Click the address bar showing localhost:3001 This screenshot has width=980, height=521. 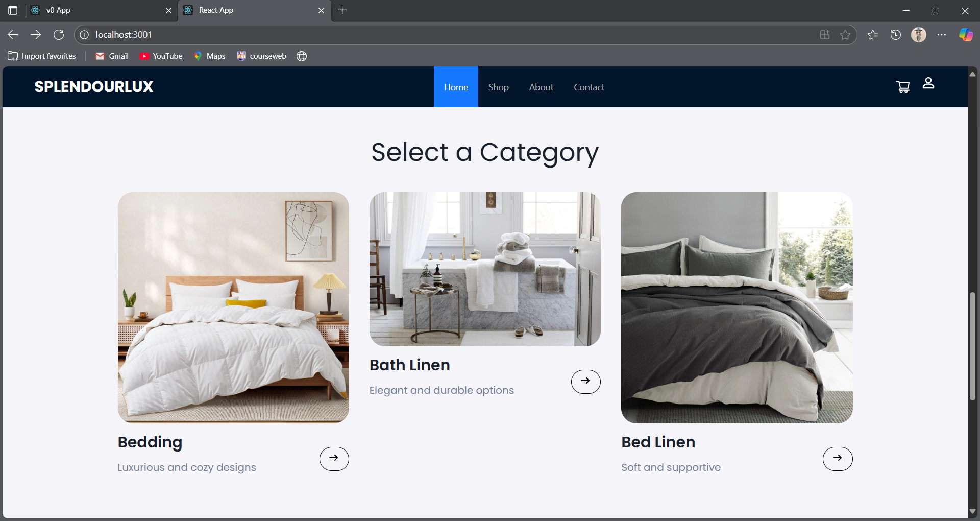pos(408,35)
